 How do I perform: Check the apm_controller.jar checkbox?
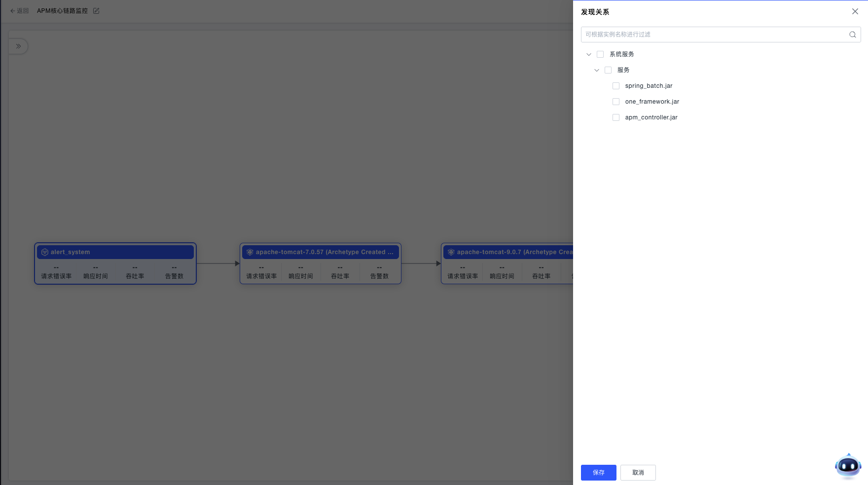tap(615, 117)
